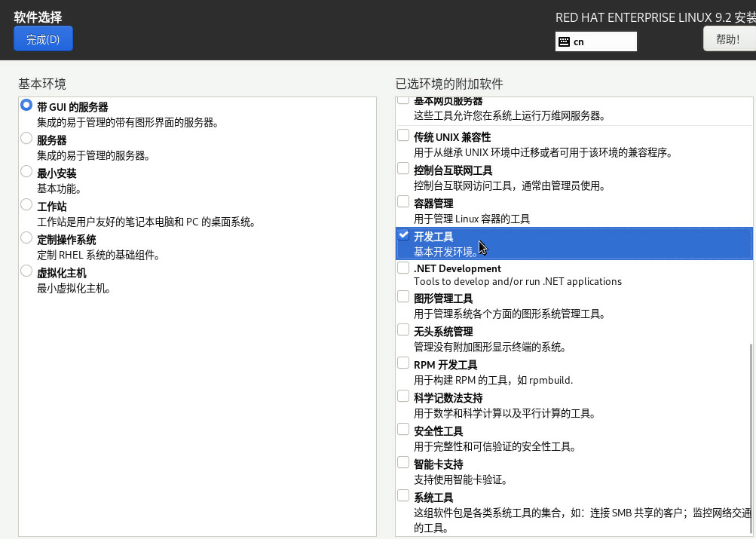
Task: Select the 虚拟化主机 environment option
Action: 27,271
